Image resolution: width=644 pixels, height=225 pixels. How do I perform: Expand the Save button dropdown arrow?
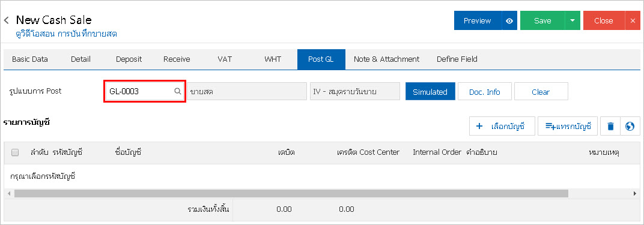(573, 21)
